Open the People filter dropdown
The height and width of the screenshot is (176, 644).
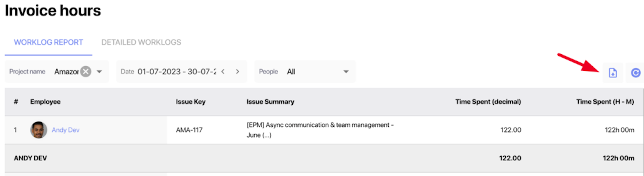305,72
